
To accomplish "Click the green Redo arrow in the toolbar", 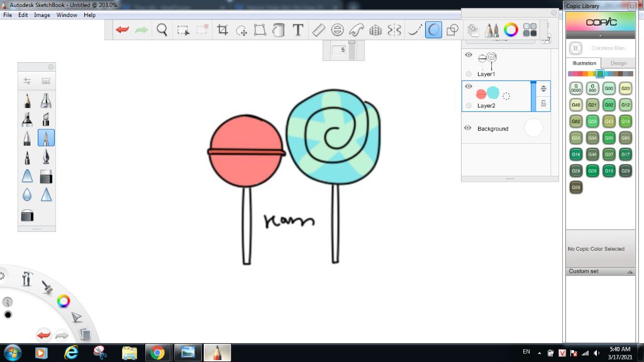I will (x=142, y=30).
